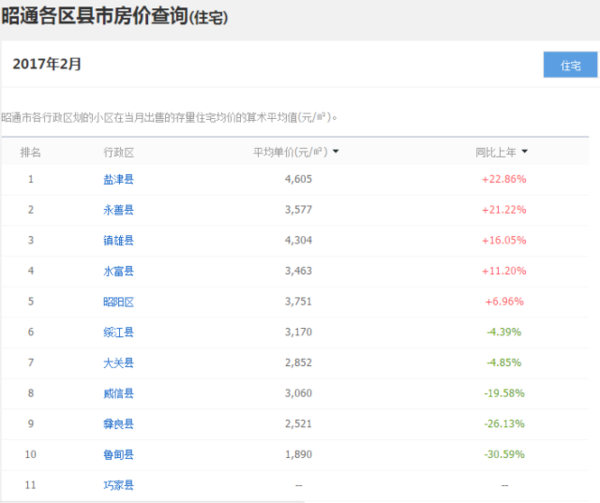Click the blue 住宅 button
The width and height of the screenshot is (600, 503).
pyautogui.click(x=570, y=65)
